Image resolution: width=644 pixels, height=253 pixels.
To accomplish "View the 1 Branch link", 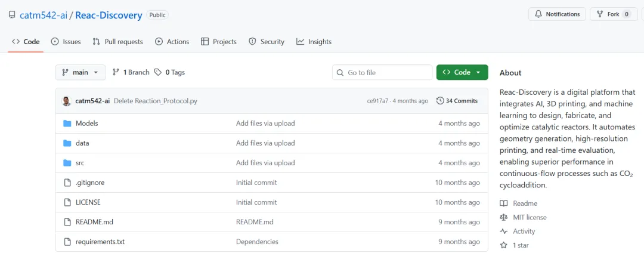I will tap(131, 72).
